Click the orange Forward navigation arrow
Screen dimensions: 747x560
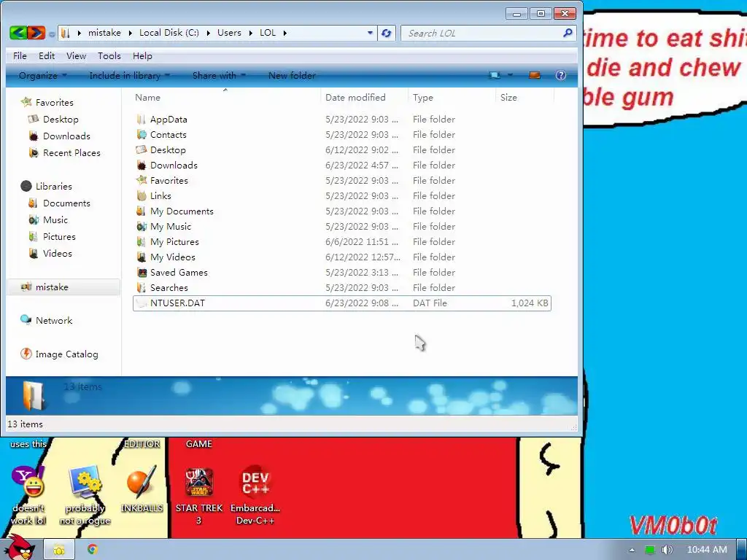36,33
